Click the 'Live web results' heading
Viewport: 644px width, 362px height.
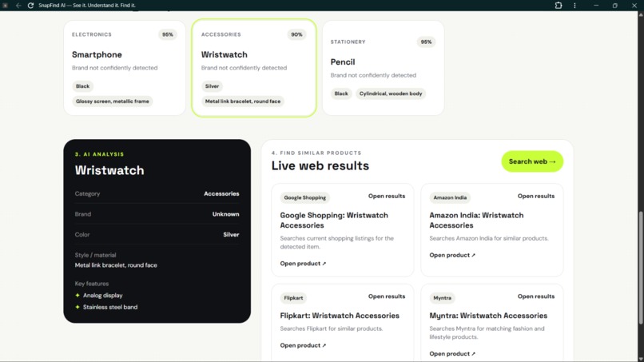pos(320,165)
